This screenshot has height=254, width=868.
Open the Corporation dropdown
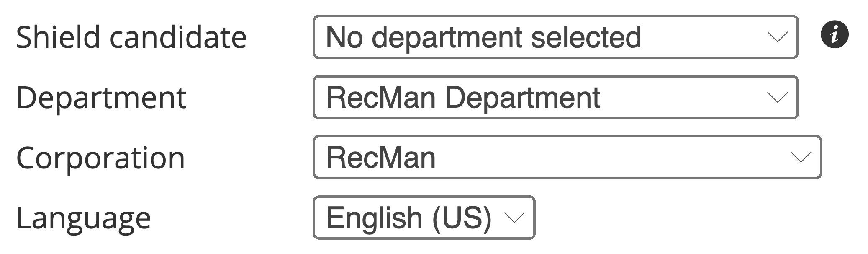click(x=567, y=158)
